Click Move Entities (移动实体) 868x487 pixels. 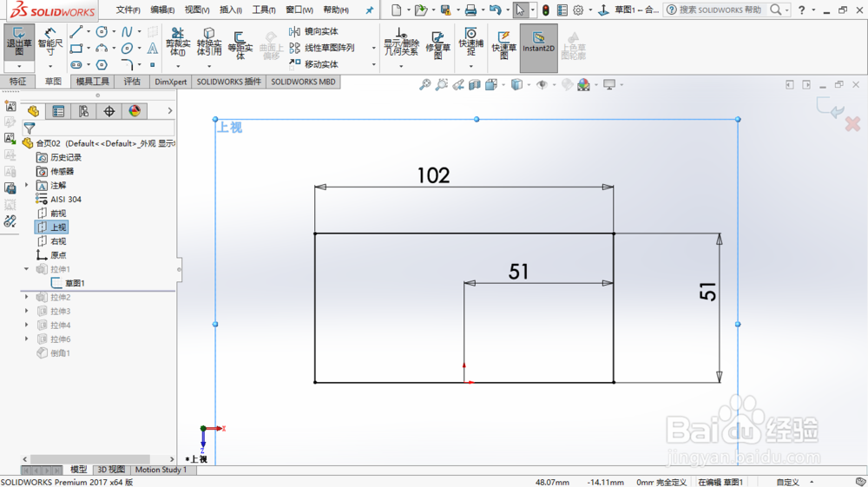314,64
